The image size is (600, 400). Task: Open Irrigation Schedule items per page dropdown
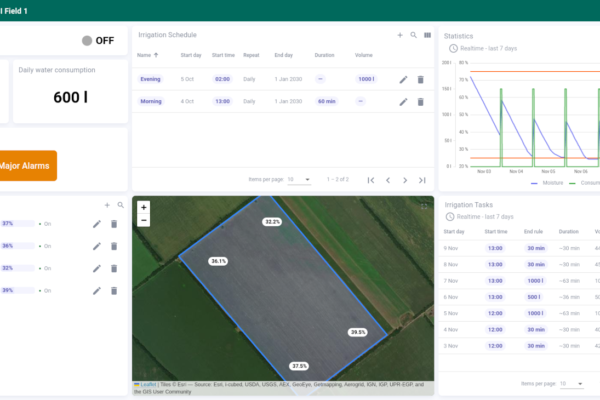(299, 180)
